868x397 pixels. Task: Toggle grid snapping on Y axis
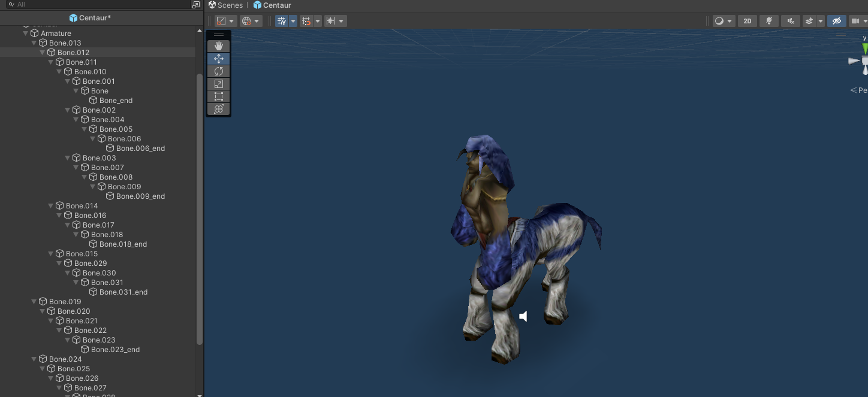tap(282, 21)
